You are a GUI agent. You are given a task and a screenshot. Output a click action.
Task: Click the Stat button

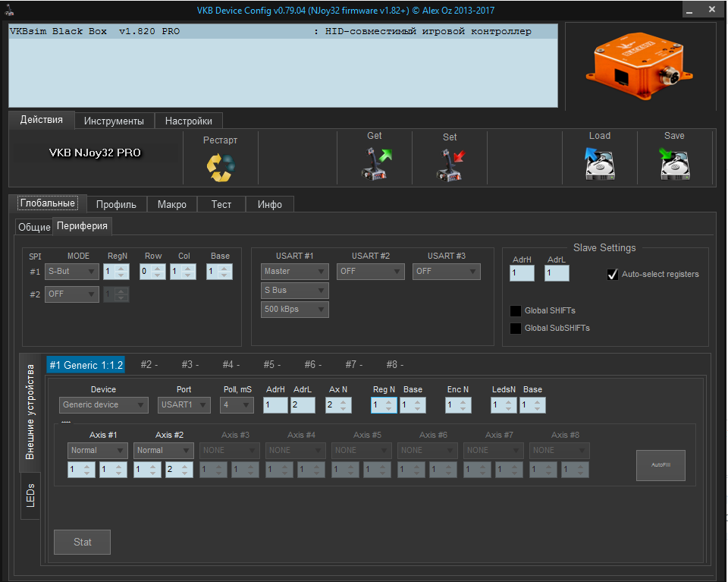click(x=82, y=542)
